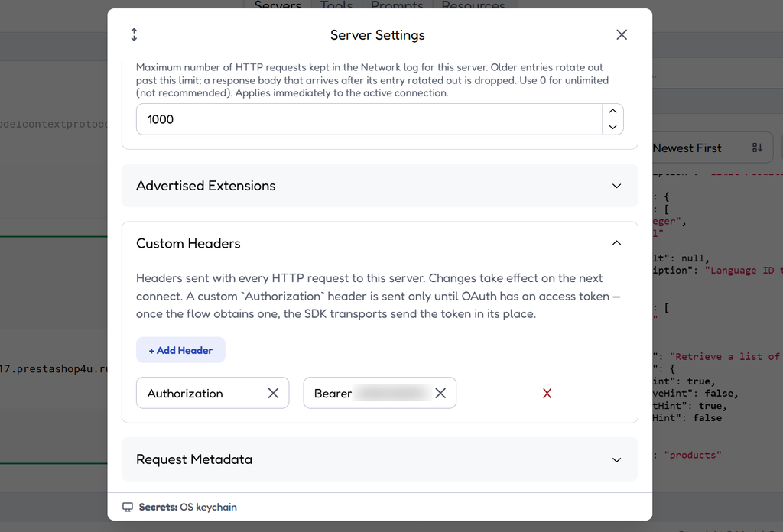
Task: Click the Add Header button
Action: 180,350
